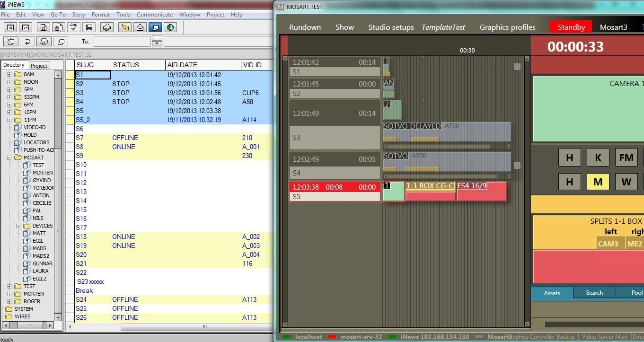Toggle the yellow row selector for S3
Viewport: 644px width, 342px height.
pyautogui.click(x=70, y=93)
